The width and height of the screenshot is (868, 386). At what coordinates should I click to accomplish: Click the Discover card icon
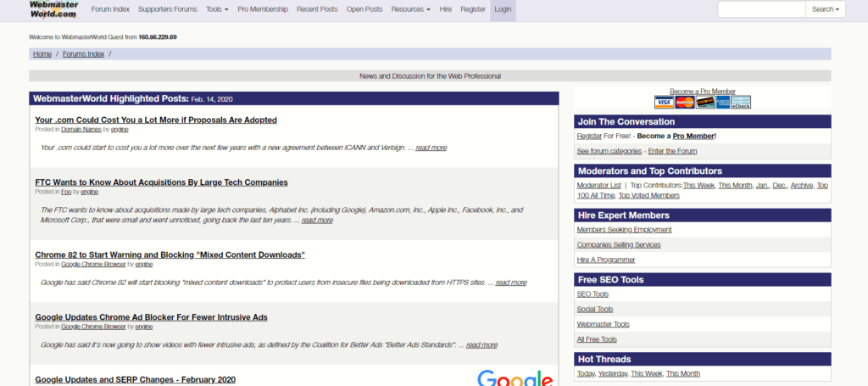tap(704, 103)
